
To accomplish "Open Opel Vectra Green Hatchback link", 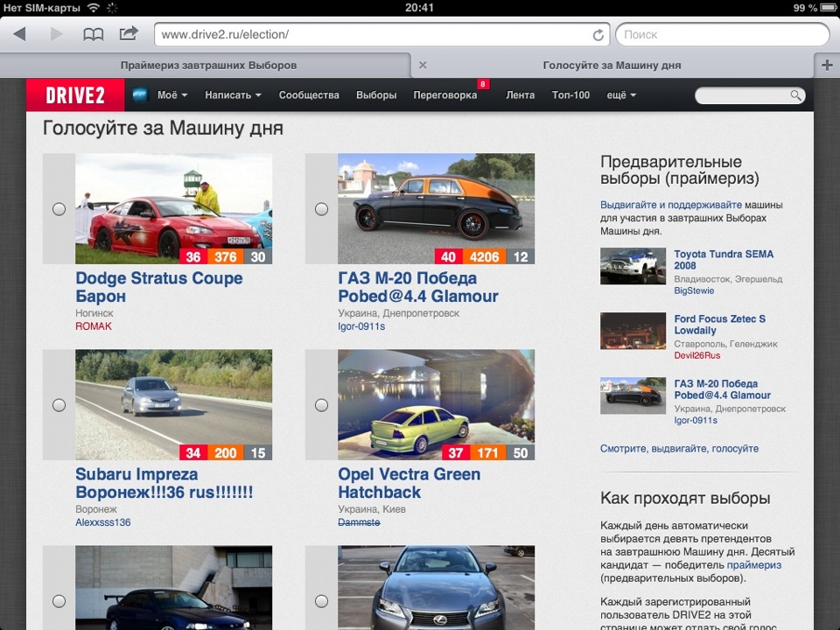I will 409,483.
